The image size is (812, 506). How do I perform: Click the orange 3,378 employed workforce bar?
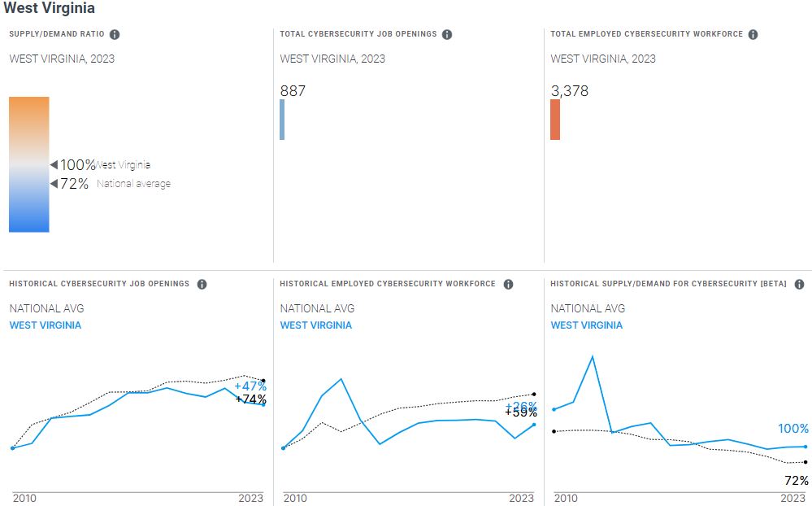point(555,120)
